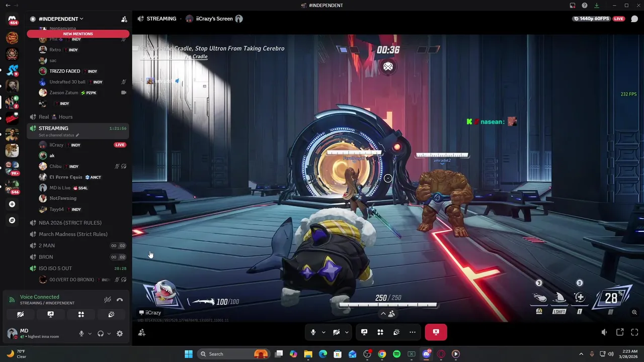644x362 pixels.
Task: Toggle mute in stream control bar
Action: coord(313,332)
